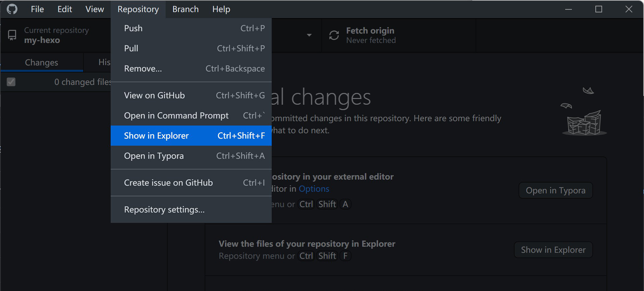644x291 pixels.
Task: Select Show in Explorer menu entry
Action: click(191, 136)
